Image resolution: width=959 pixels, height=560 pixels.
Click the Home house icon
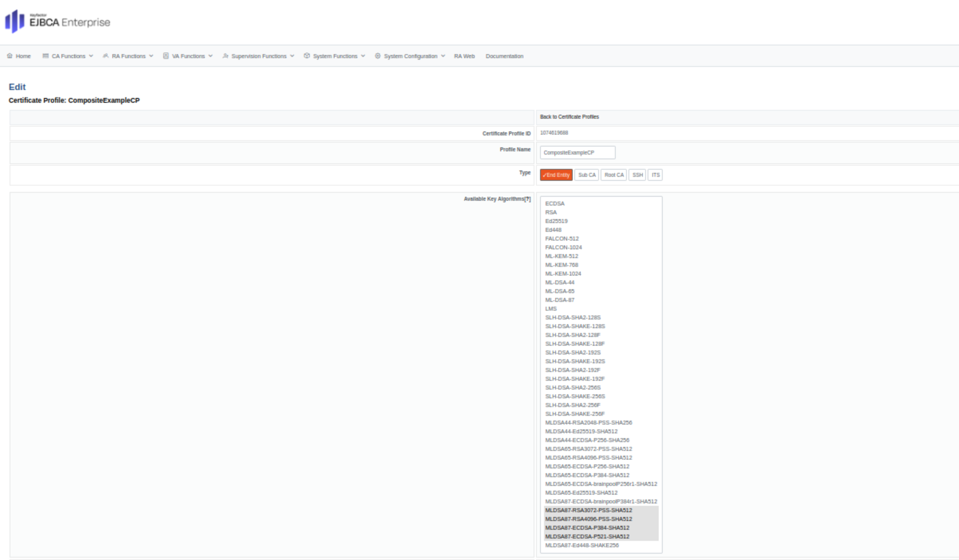(x=10, y=56)
